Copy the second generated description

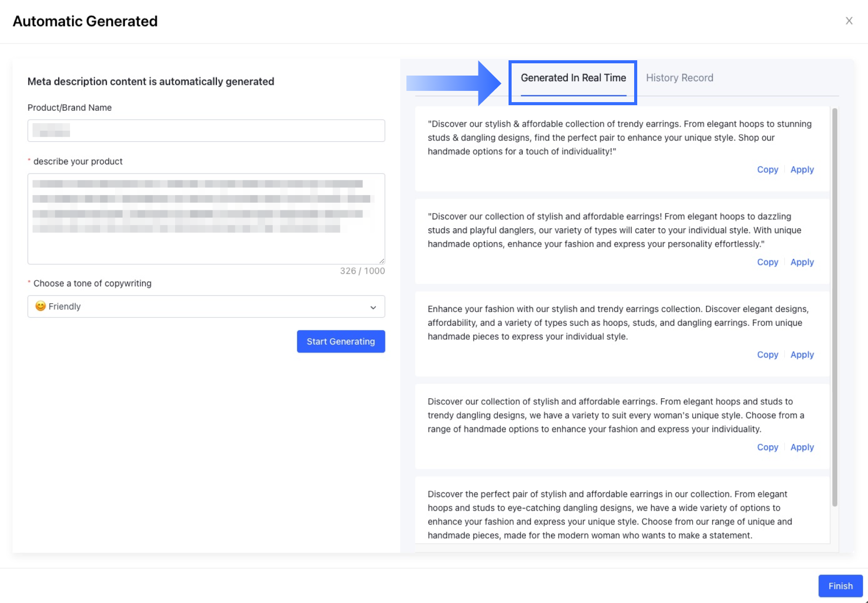point(767,262)
